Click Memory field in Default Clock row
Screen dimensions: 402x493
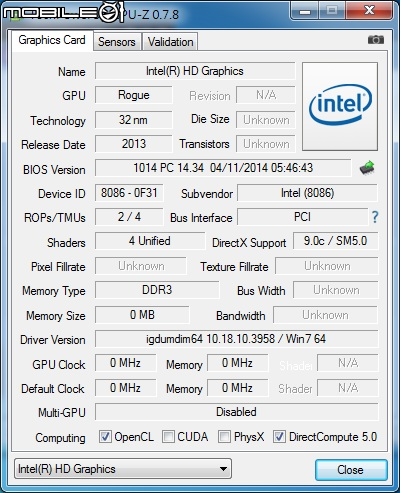tap(238, 388)
